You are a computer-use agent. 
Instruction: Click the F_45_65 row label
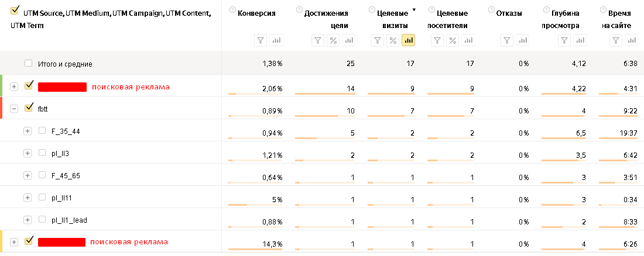point(66,175)
